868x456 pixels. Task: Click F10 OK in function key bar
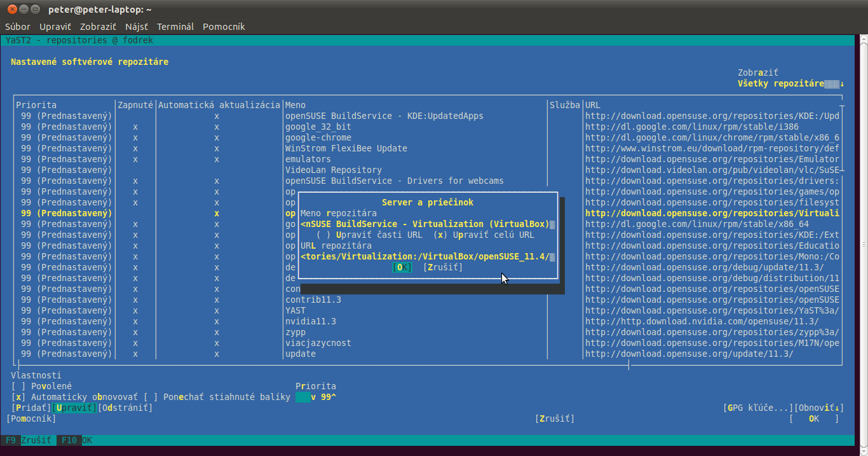(77, 440)
